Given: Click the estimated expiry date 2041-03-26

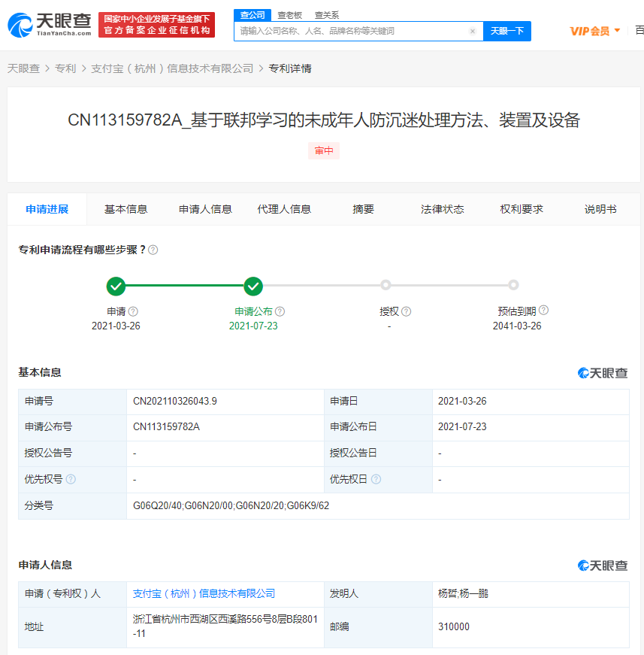Looking at the screenshot, I should tap(517, 326).
